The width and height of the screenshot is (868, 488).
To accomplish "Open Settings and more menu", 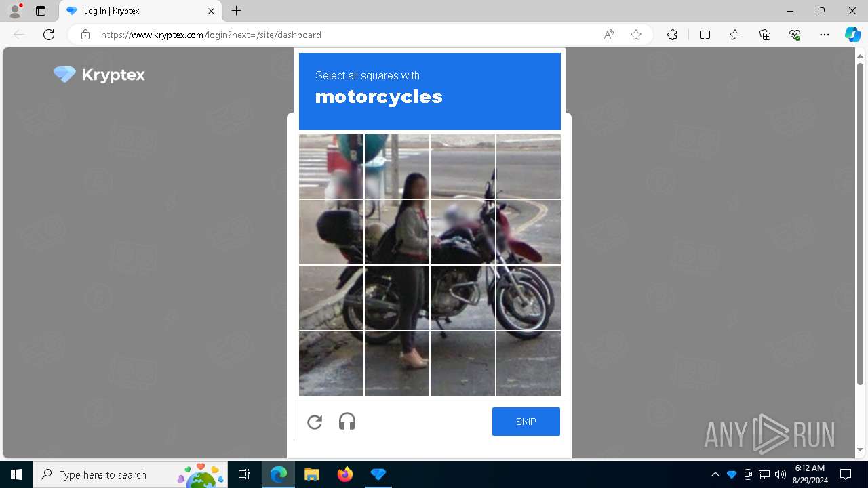I will (825, 35).
